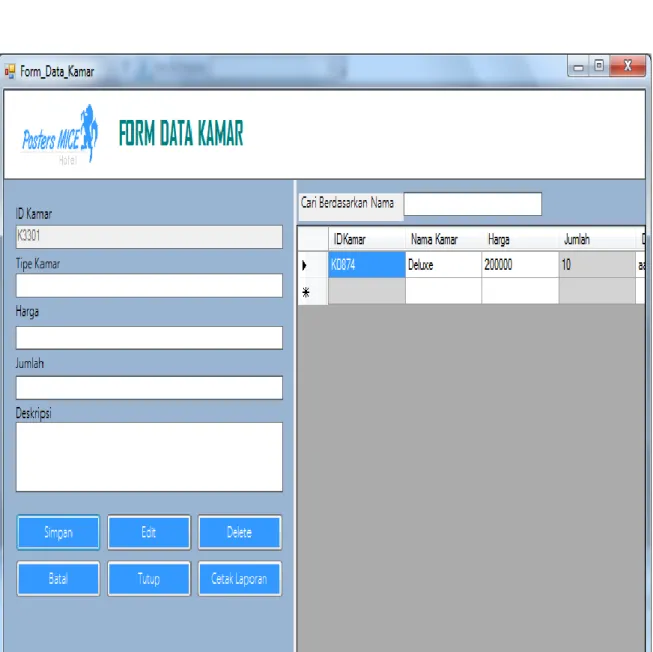This screenshot has height=652, width=653.
Task: Focus the Cari Berdasarkan Nama search box
Action: pyautogui.click(x=473, y=204)
